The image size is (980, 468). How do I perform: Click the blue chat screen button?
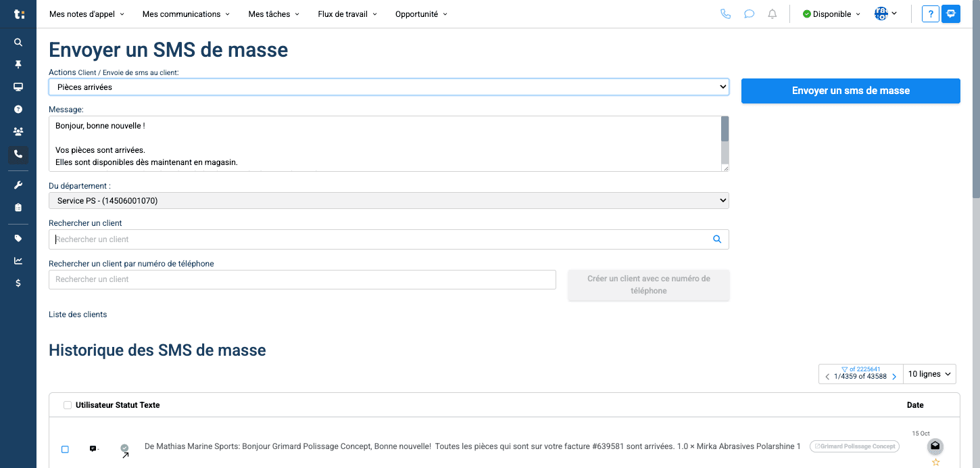coord(951,14)
